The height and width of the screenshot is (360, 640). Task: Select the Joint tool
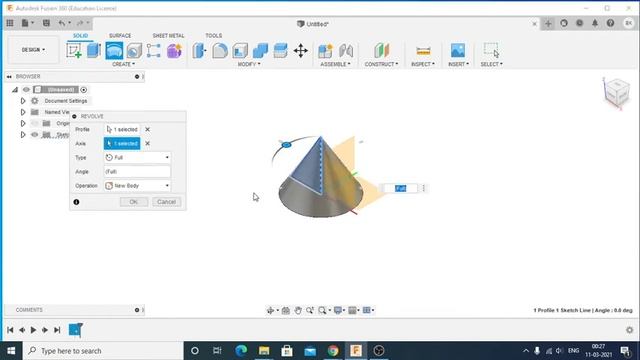tap(346, 51)
